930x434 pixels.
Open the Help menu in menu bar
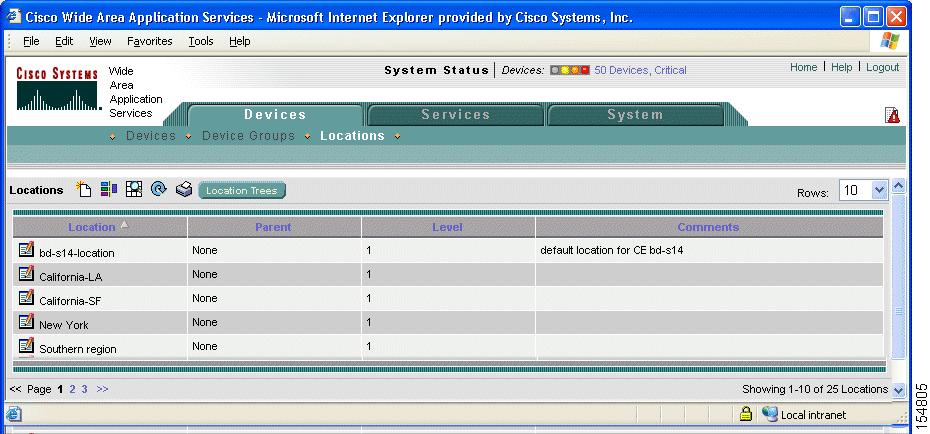pyautogui.click(x=240, y=41)
